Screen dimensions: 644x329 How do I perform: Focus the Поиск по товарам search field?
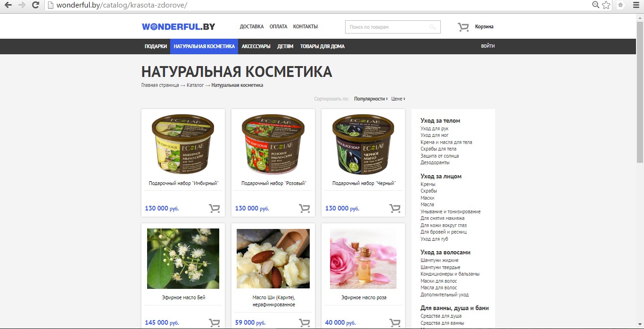[387, 27]
